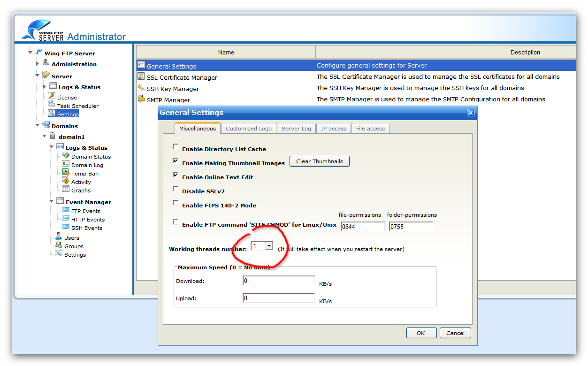Click the domain Settings gear icon
The height and width of the screenshot is (366, 588).
click(x=59, y=253)
